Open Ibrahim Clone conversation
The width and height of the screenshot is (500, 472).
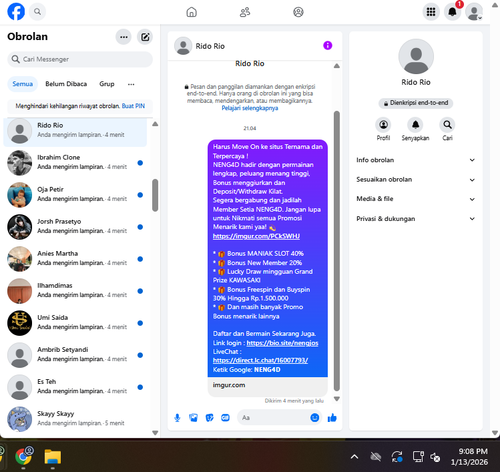tap(75, 163)
